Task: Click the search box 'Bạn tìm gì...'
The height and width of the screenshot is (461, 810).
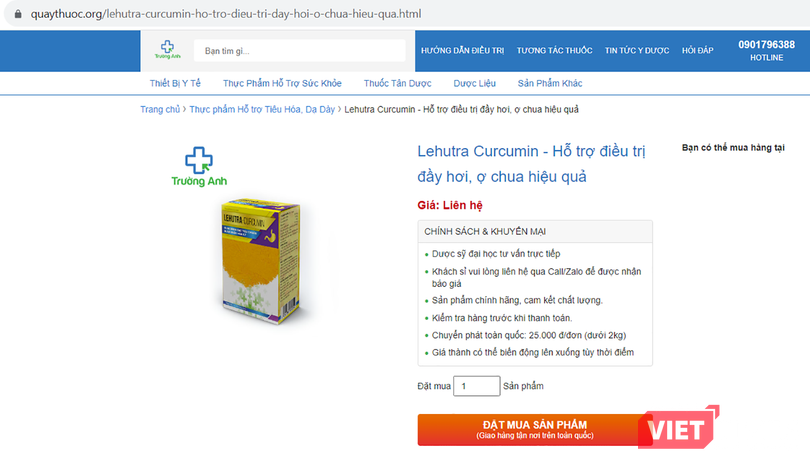Action: point(300,50)
